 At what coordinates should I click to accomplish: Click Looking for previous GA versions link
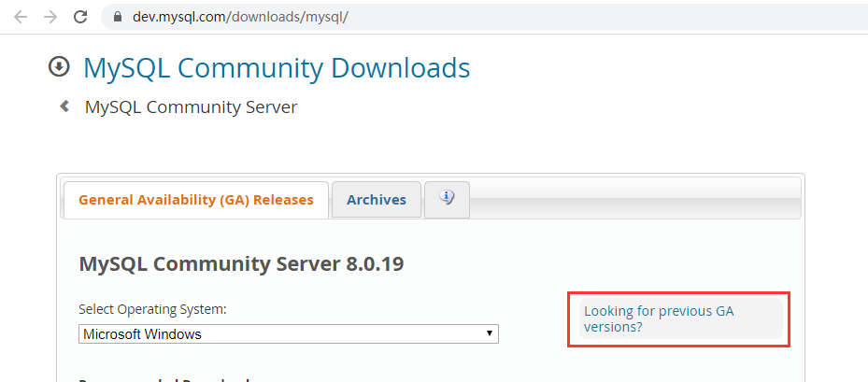(x=659, y=318)
